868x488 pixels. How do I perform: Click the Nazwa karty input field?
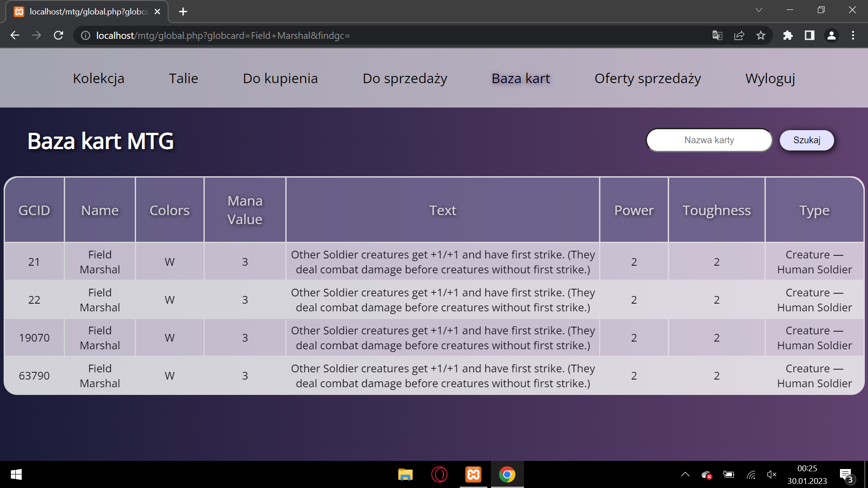[709, 140]
